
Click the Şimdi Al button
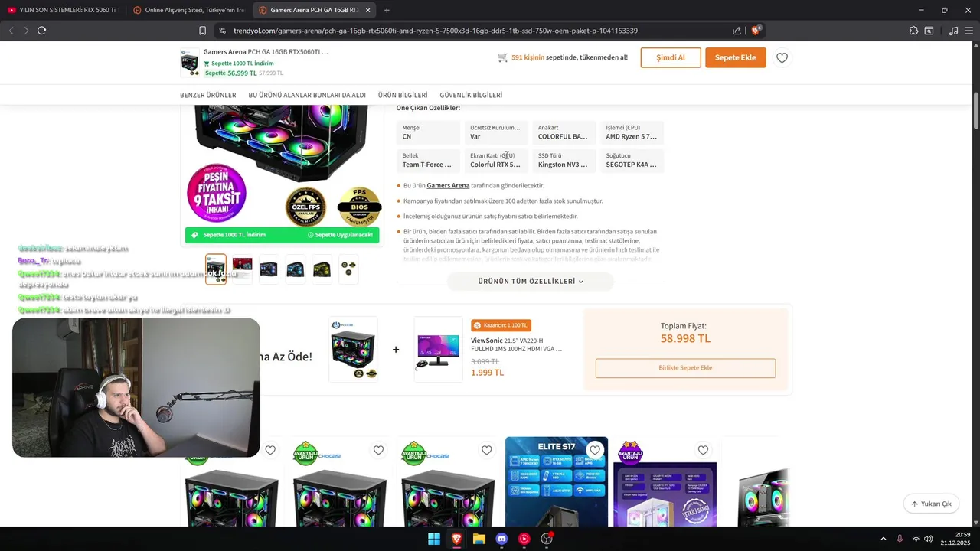click(671, 57)
